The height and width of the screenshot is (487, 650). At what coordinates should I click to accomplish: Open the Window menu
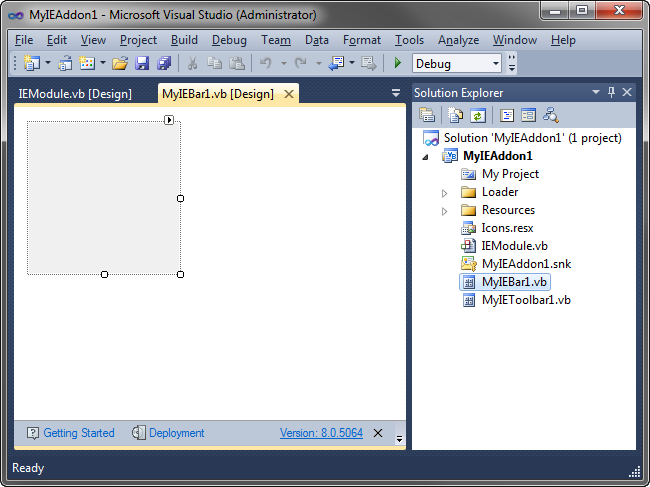point(515,40)
